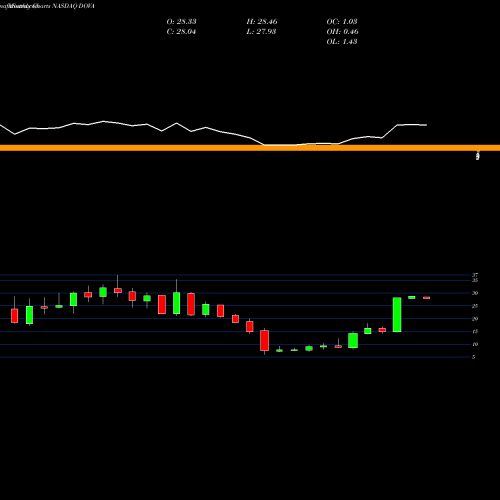Select the close value 'C: 28.04'
This screenshot has width=500, height=500.
pos(181,32)
